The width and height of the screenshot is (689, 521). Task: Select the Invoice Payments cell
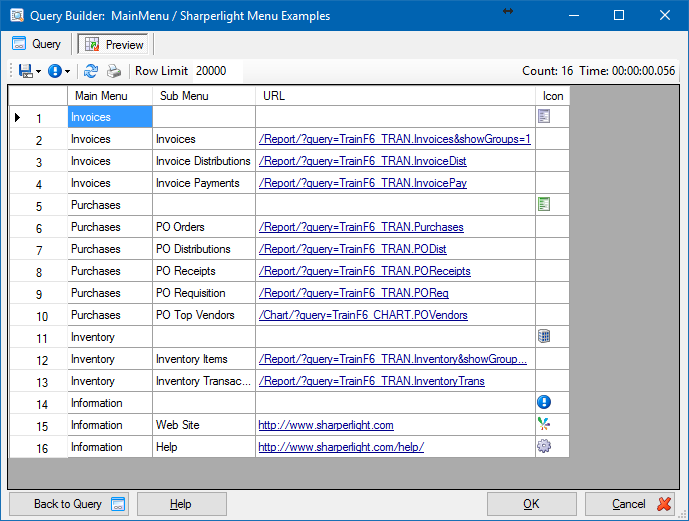(x=204, y=183)
